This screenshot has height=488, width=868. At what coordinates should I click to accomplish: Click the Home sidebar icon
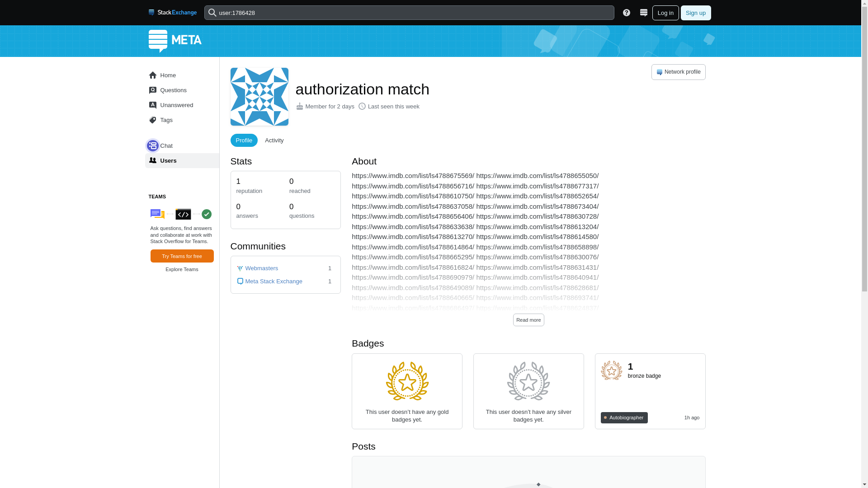pos(153,75)
